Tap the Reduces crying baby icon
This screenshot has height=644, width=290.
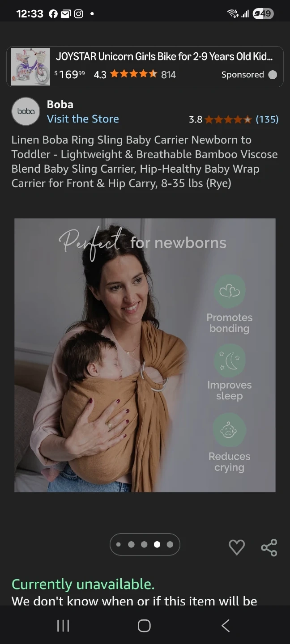tap(230, 430)
